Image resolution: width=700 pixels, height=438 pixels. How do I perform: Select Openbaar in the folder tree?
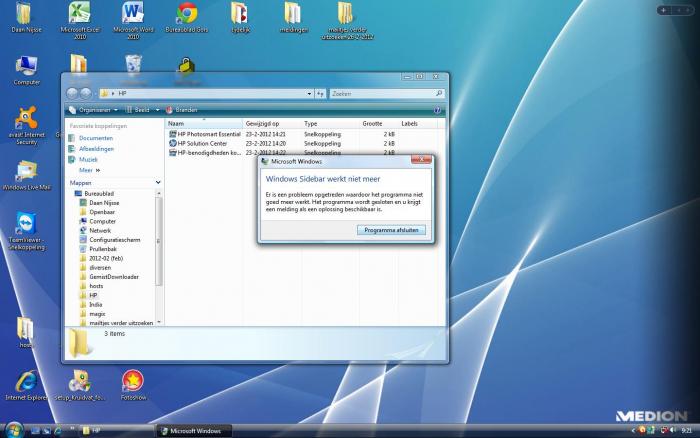click(97, 212)
